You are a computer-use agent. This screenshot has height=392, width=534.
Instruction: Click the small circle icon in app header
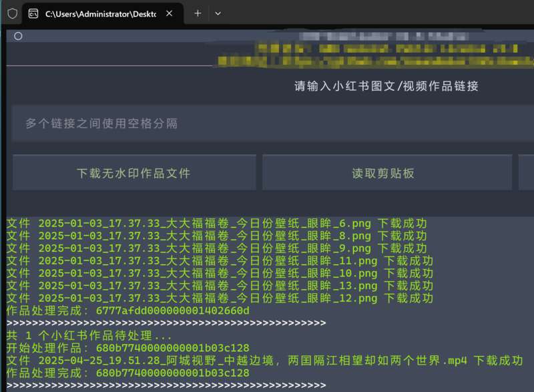pyautogui.click(x=18, y=36)
